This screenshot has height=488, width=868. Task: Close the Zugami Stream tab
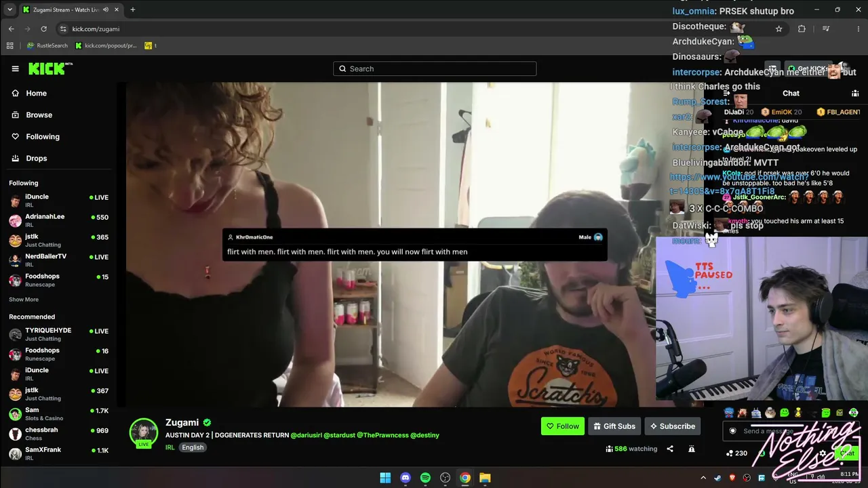point(117,9)
